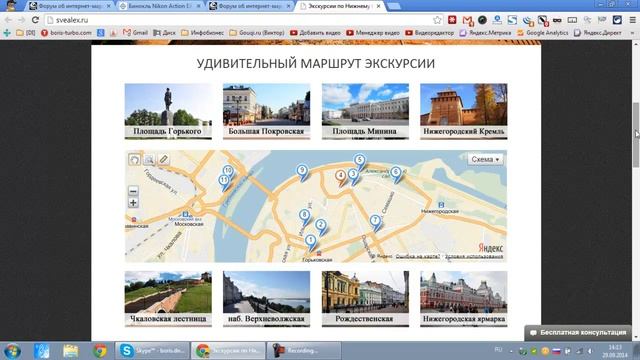This screenshot has height=360, width=640.
Task: Open the Площадь Минина photo card
Action: pos(365,111)
